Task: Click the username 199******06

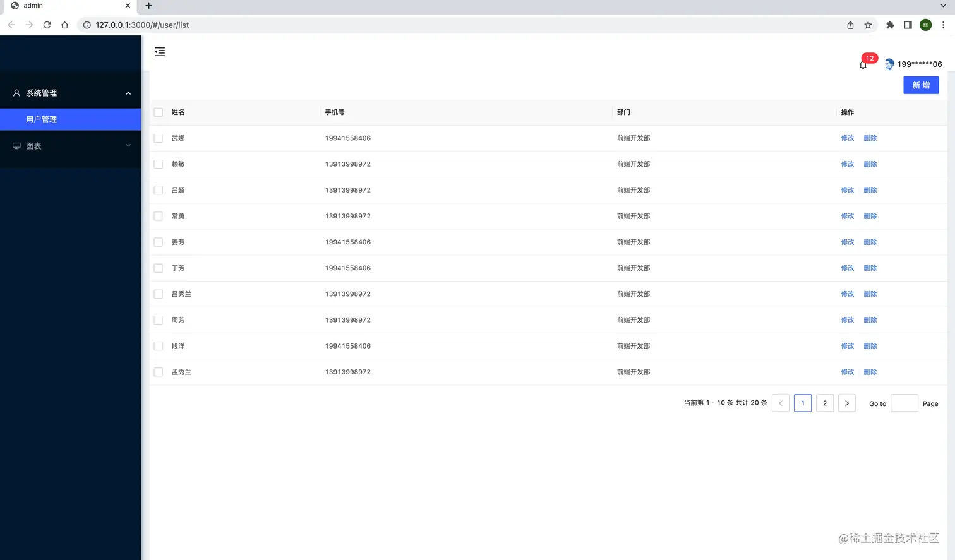Action: 920,64
